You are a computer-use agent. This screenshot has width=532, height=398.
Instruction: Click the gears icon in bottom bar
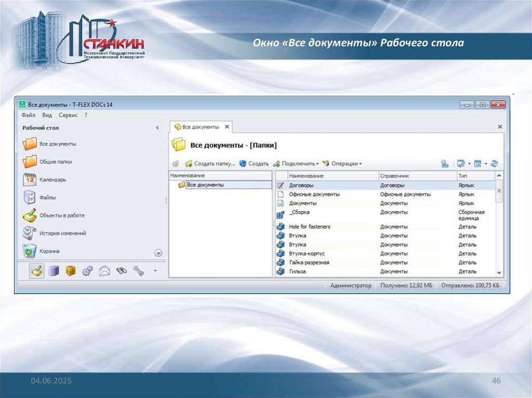(88, 270)
